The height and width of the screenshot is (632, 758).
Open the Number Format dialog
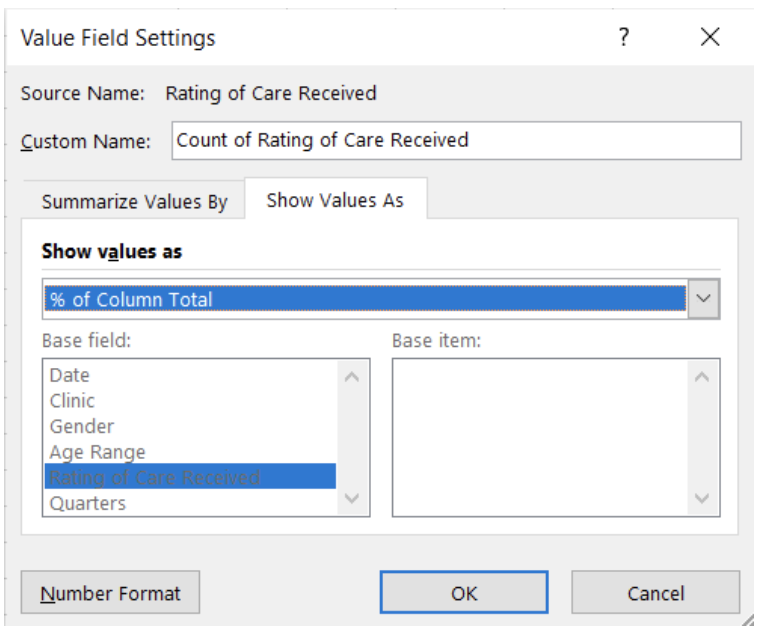pos(110,593)
